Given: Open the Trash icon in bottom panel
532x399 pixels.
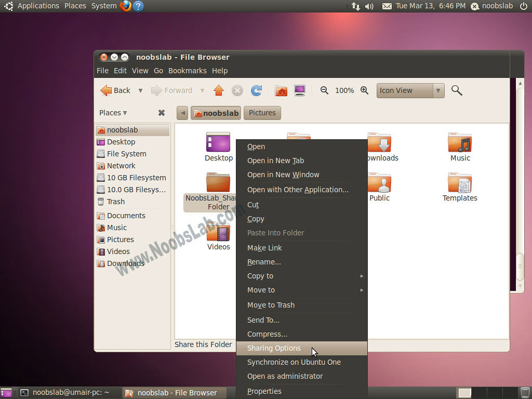Looking at the screenshot, I should point(525,393).
